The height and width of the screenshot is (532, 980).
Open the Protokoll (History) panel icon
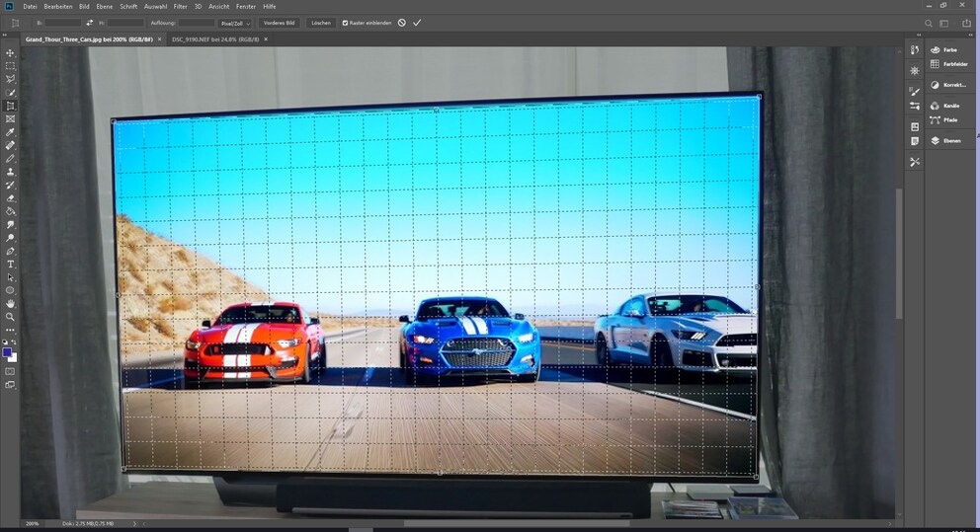coord(915,50)
